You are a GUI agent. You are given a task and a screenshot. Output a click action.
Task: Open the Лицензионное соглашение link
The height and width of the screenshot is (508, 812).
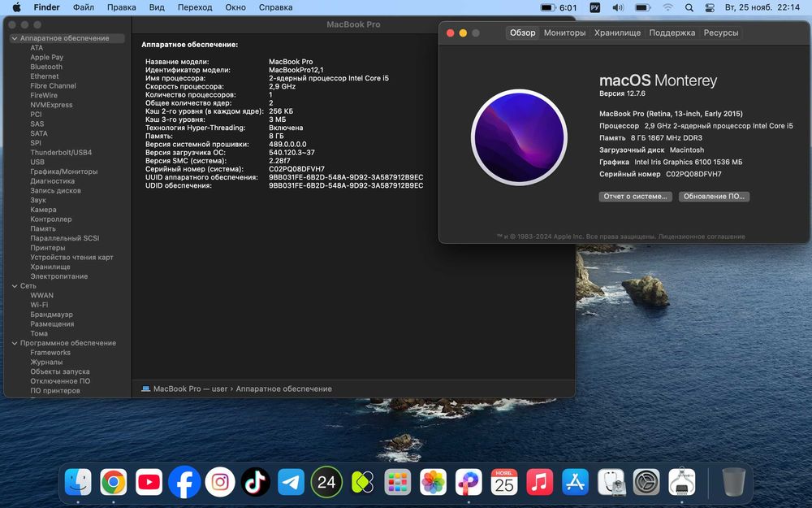pos(702,237)
